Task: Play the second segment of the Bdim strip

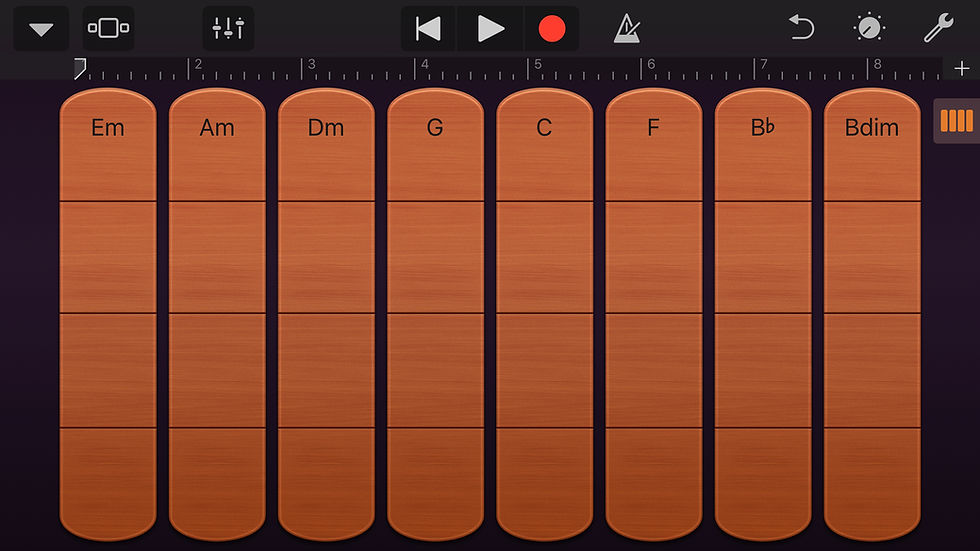Action: click(x=872, y=257)
